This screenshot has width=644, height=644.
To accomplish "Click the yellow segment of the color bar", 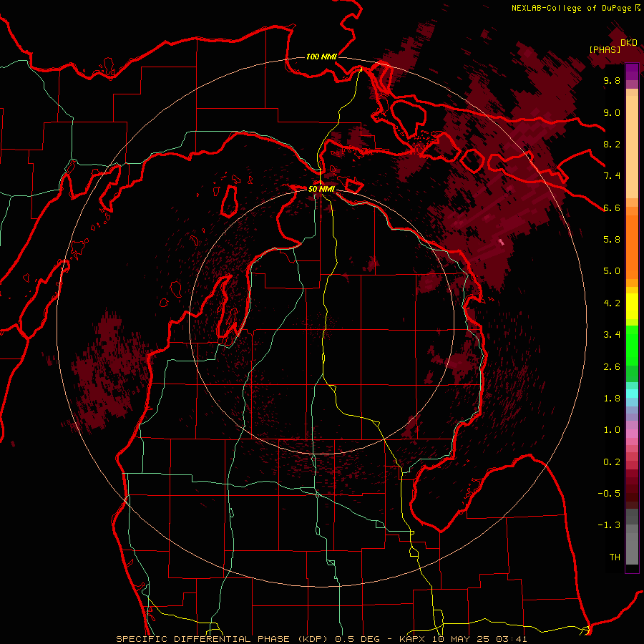I will click(x=632, y=306).
